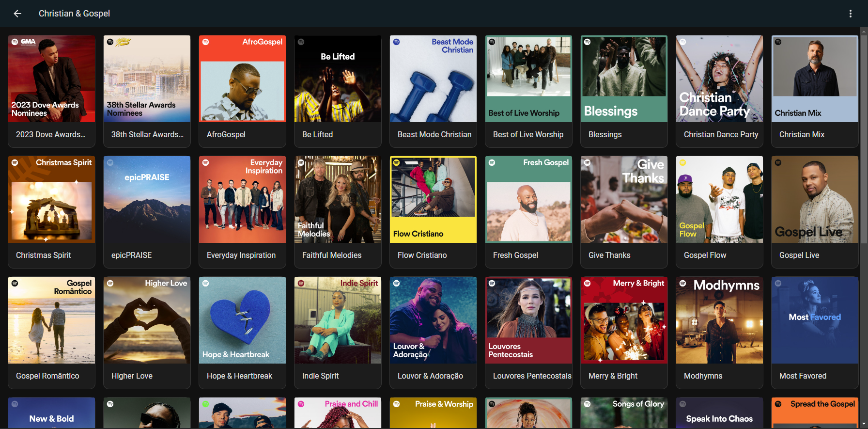Click the 'Christmas Spirit' card title
This screenshot has height=429, width=868.
(x=43, y=255)
